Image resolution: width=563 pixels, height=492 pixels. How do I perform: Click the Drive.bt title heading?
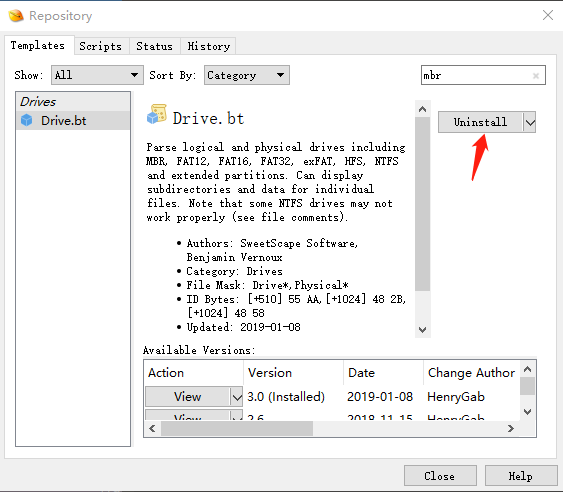208,118
